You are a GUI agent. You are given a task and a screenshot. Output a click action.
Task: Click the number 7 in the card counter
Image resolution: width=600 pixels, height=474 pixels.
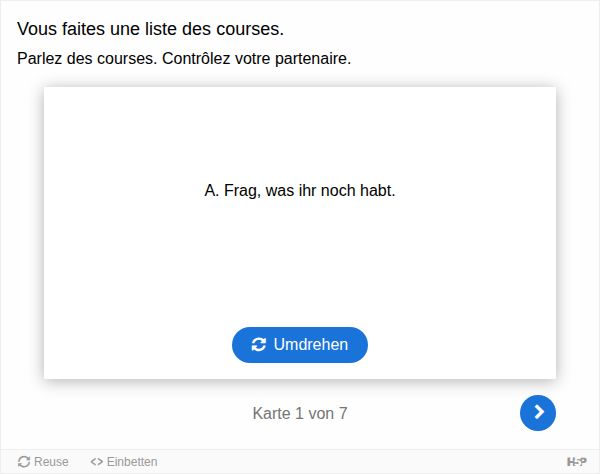(x=343, y=413)
